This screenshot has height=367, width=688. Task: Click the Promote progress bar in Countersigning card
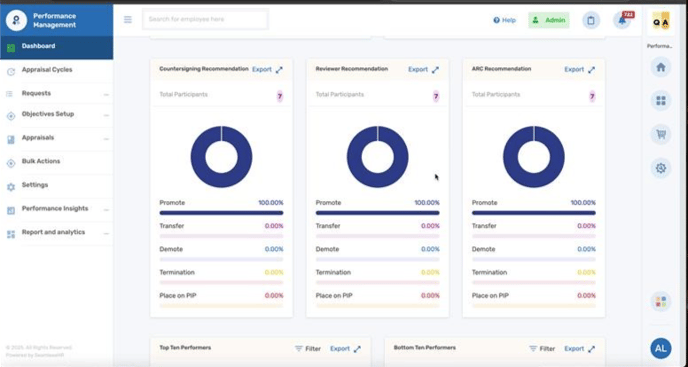[221, 213]
